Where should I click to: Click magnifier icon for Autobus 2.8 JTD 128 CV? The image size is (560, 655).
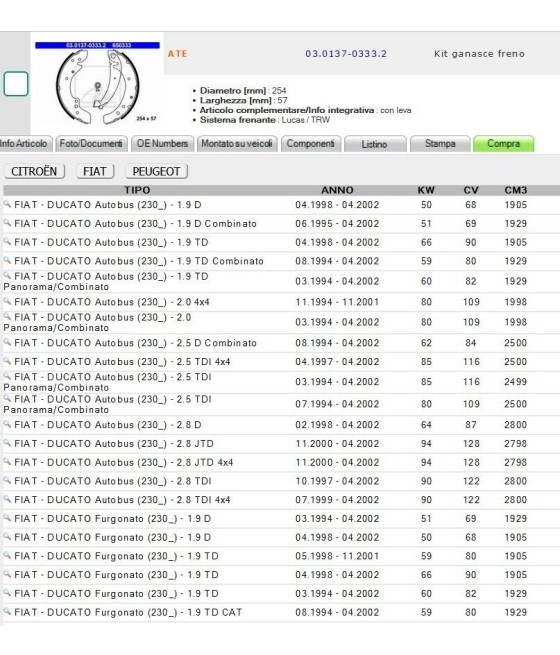point(7,443)
